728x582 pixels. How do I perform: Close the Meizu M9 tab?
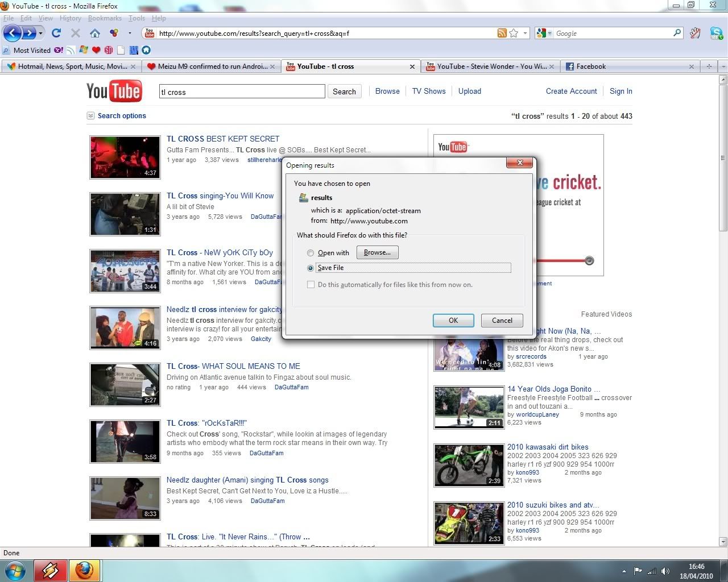coord(272,66)
